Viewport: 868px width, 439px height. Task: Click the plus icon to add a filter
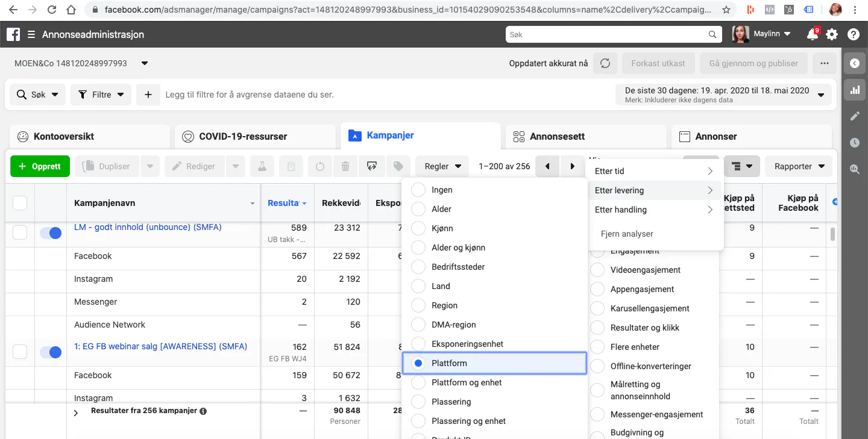pyautogui.click(x=148, y=95)
